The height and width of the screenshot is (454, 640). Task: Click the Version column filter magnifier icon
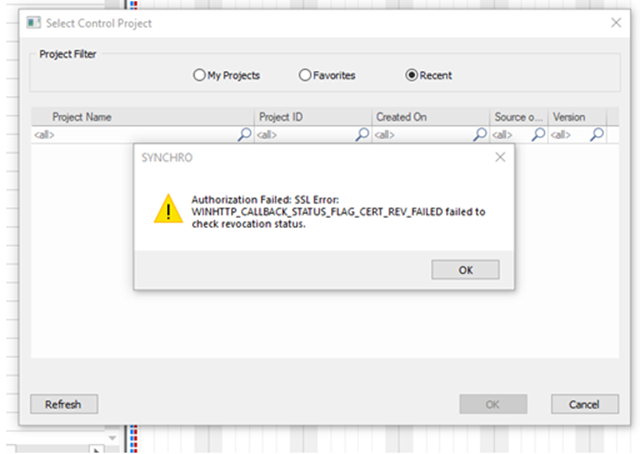[x=597, y=134]
